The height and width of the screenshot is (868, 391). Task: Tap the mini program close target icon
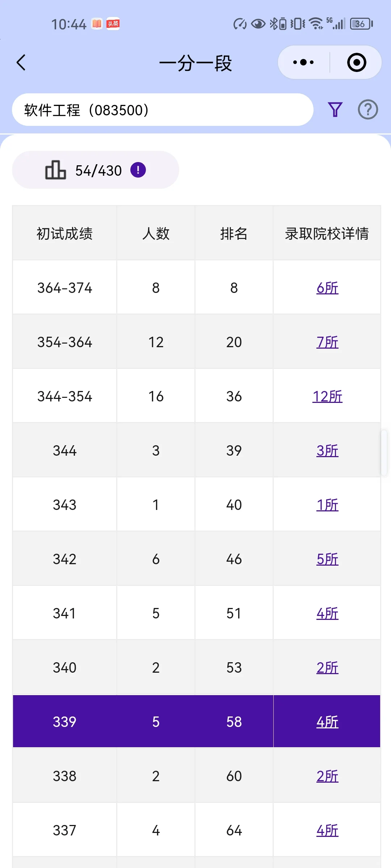357,63
